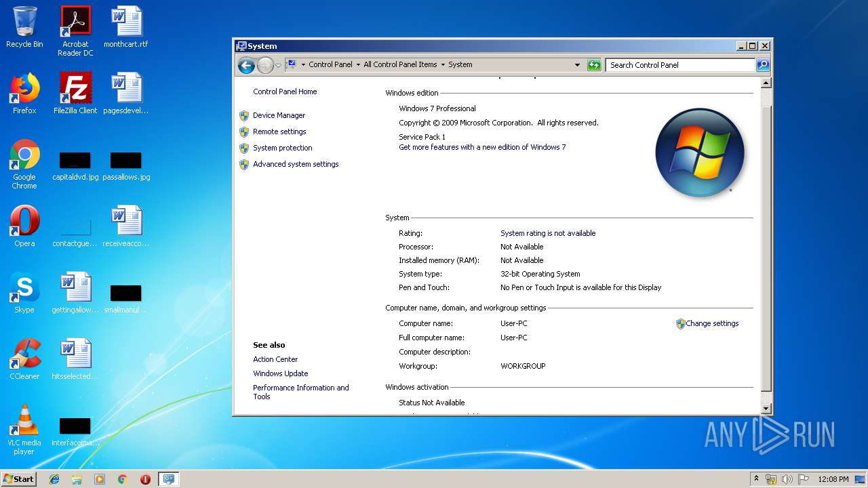The height and width of the screenshot is (488, 868).
Task: Open Chrome from the taskbar
Action: pos(123,479)
